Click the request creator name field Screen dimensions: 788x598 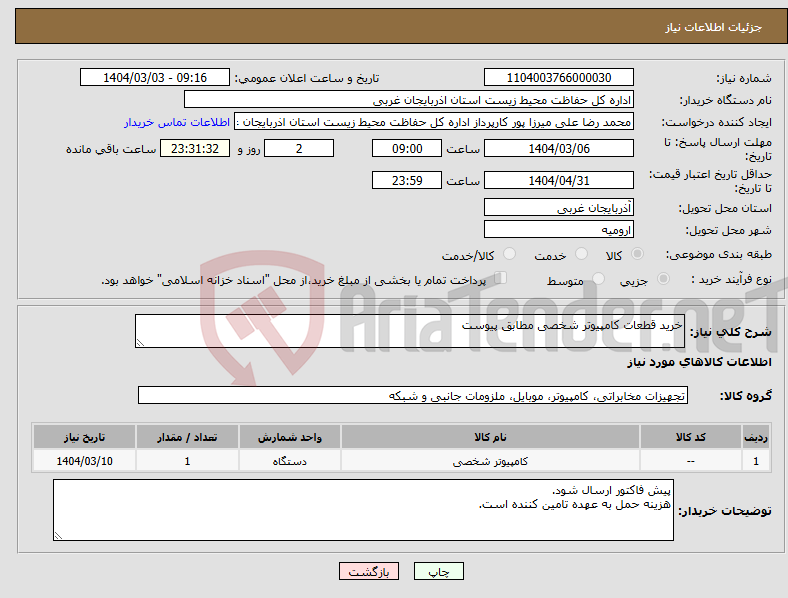click(x=434, y=122)
